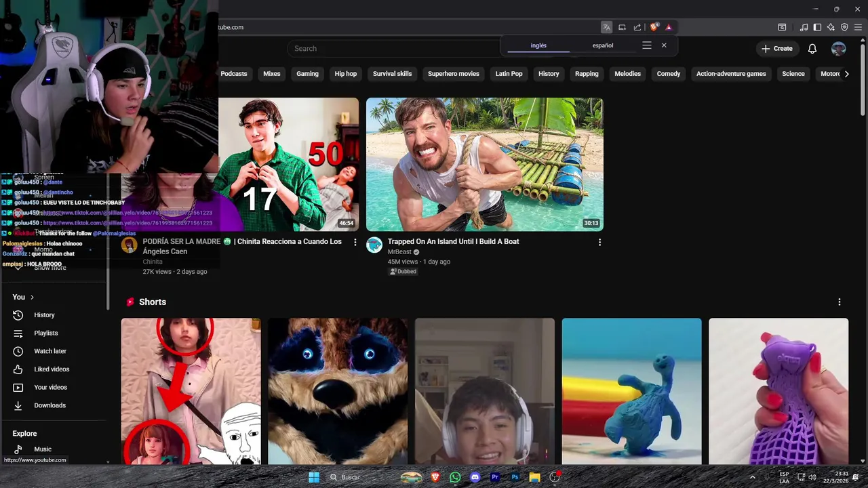Image resolution: width=868 pixels, height=488 pixels.
Task: Click the Trapped On An Island video title
Action: (x=453, y=241)
